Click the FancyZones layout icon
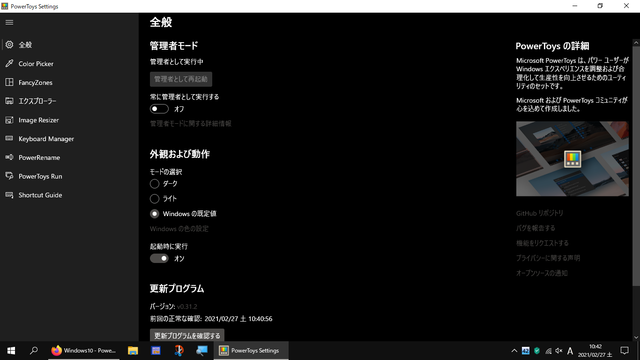The image size is (640, 360). (x=9, y=82)
